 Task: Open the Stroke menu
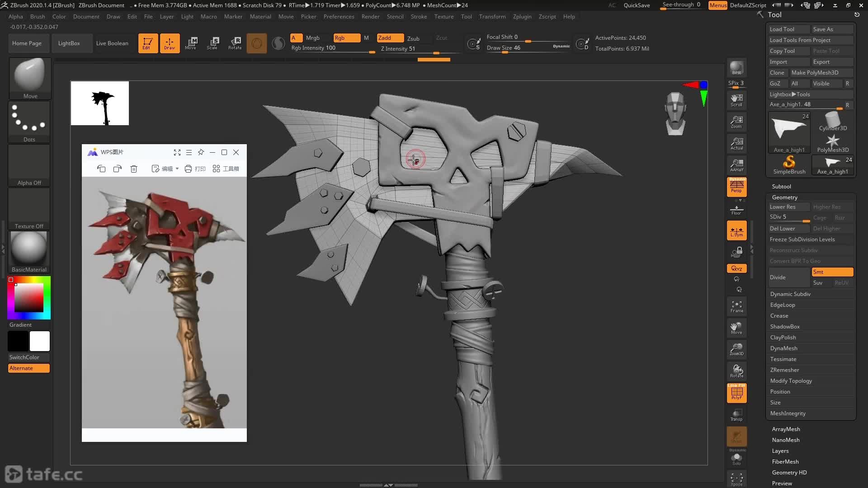click(419, 17)
